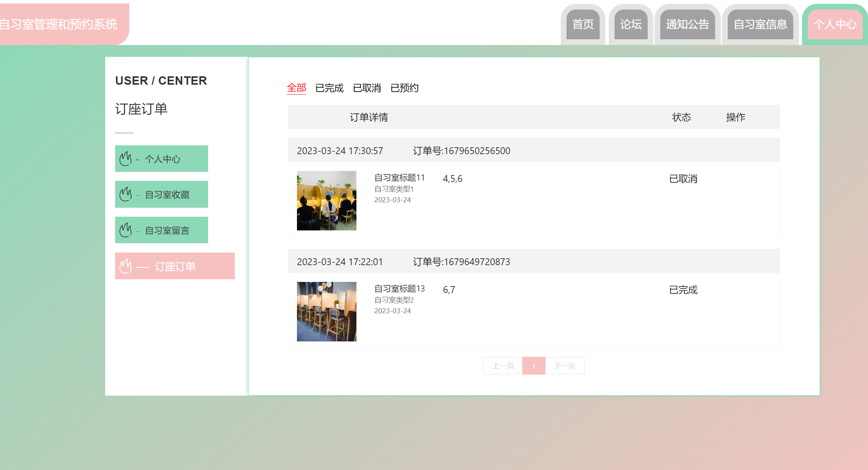Screen dimensions: 868x470
Task: Click flame icon beside 订座订单 sidebar item
Action: click(125, 266)
